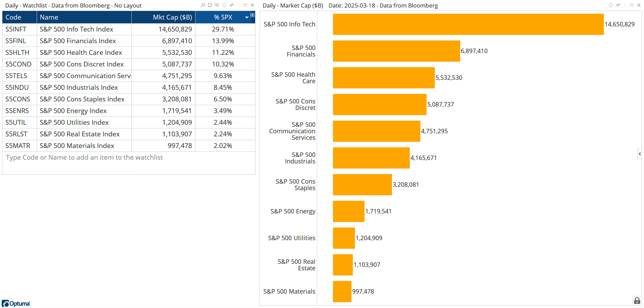This screenshot has width=644, height=308.
Task: Click the diamond icon in Market Cap chart header
Action: click(611, 5)
